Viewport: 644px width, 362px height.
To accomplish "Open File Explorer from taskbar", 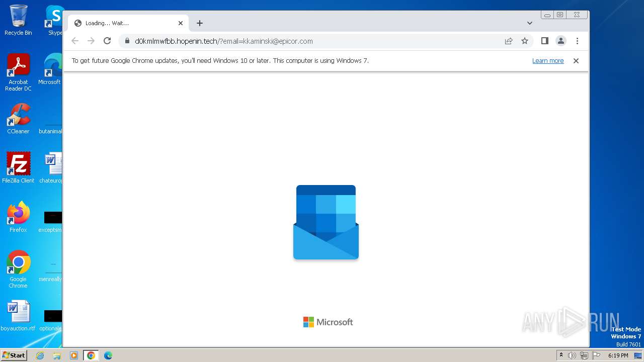I will [x=57, y=355].
